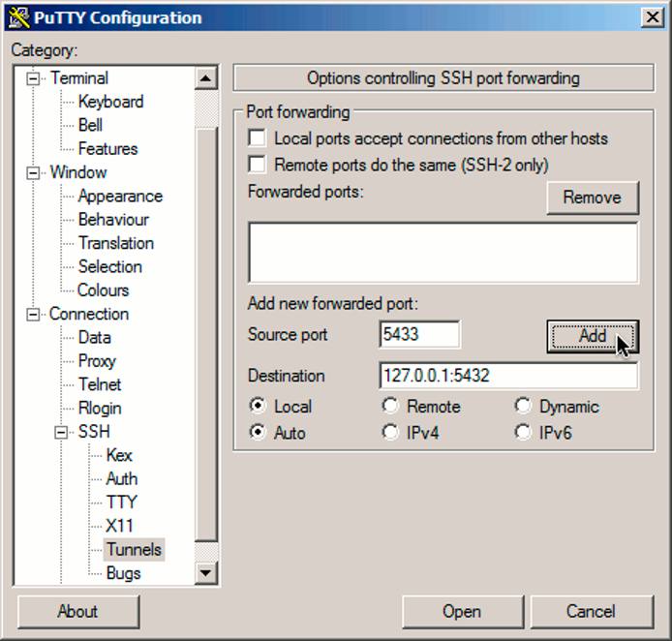Select the Local forwarding radio button
This screenshot has height=641, width=672.
coord(258,406)
